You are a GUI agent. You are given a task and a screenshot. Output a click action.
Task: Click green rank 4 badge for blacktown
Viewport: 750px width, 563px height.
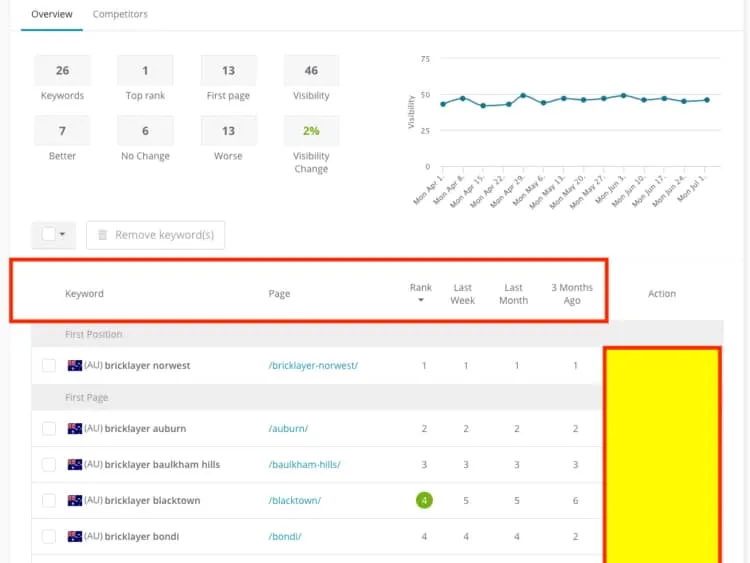(424, 500)
